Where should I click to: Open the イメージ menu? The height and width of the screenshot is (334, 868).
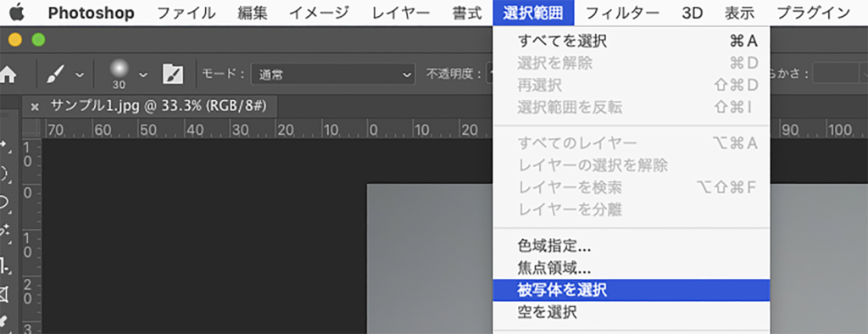click(x=320, y=13)
